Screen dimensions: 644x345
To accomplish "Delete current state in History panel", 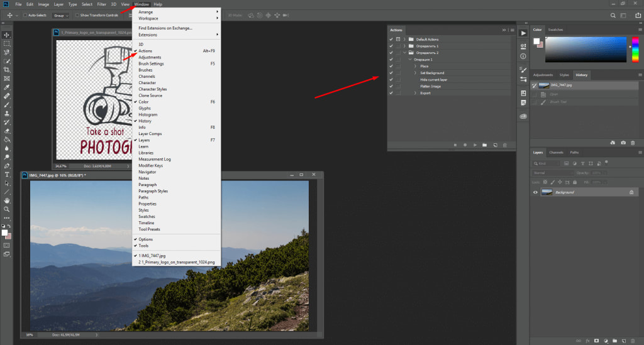I will pos(633,143).
